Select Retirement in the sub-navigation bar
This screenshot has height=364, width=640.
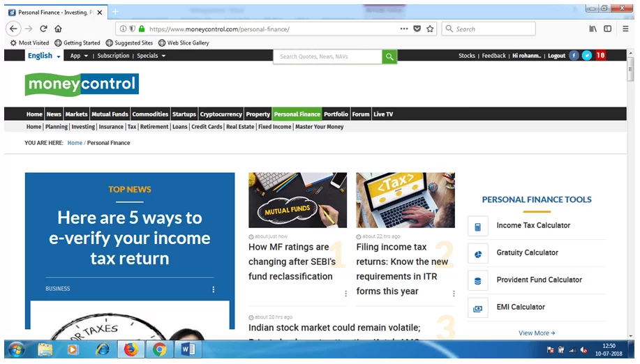(x=154, y=127)
